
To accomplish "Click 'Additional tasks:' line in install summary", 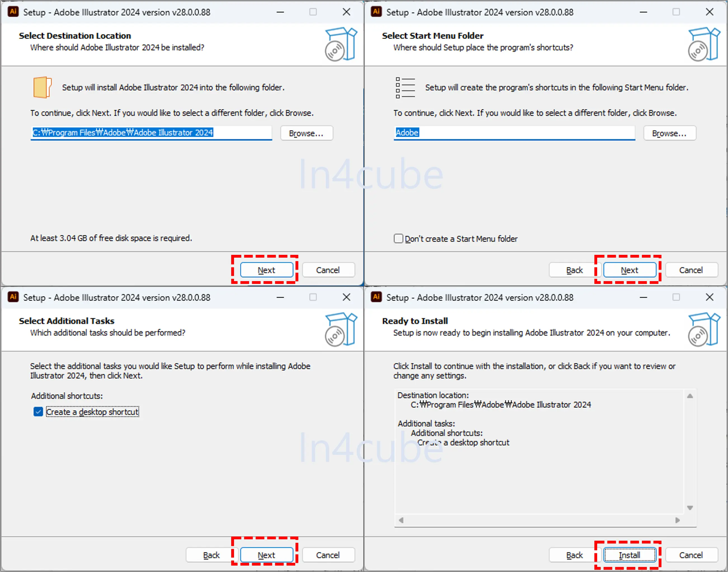I will [x=426, y=423].
